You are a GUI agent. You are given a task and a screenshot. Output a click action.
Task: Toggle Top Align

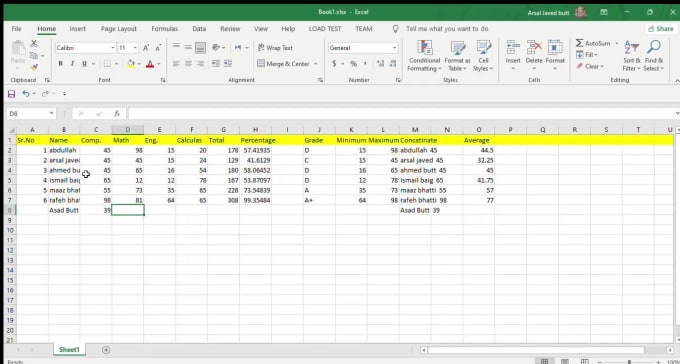(x=176, y=47)
